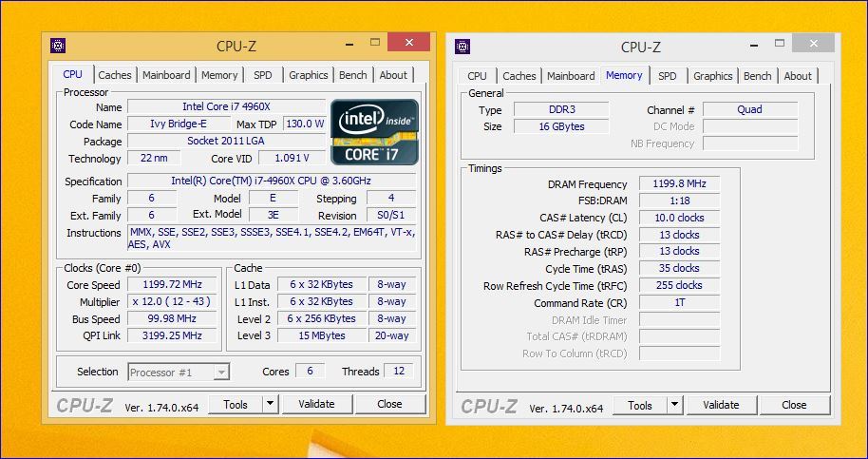868x459 pixels.
Task: Click the Instructions list starting with MMX, SSE
Action: (x=272, y=239)
